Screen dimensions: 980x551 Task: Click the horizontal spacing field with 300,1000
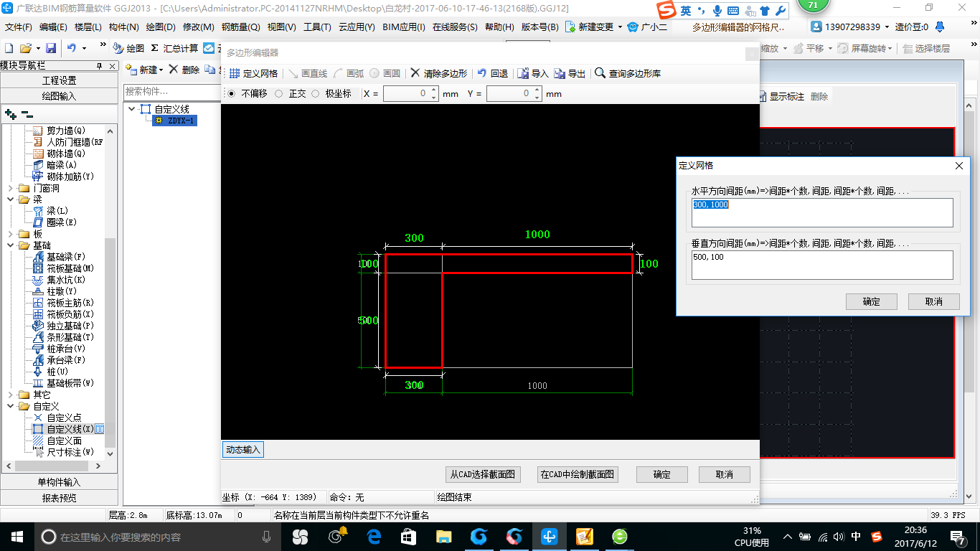(822, 212)
